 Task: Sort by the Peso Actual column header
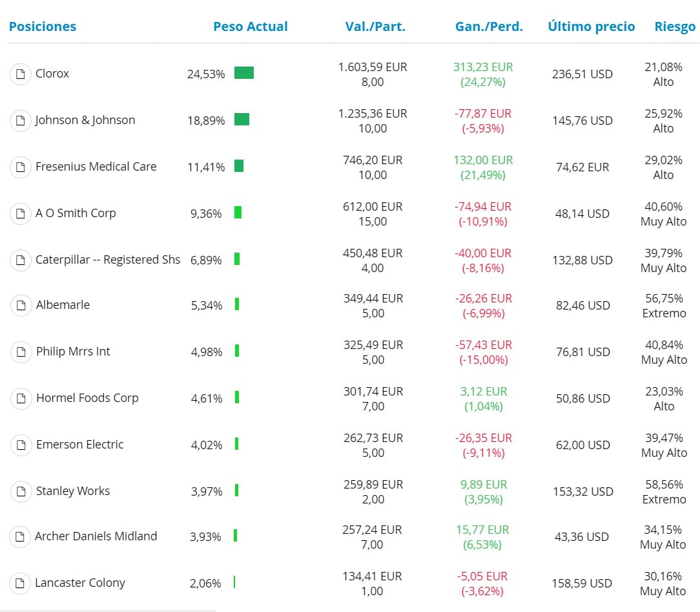click(251, 26)
